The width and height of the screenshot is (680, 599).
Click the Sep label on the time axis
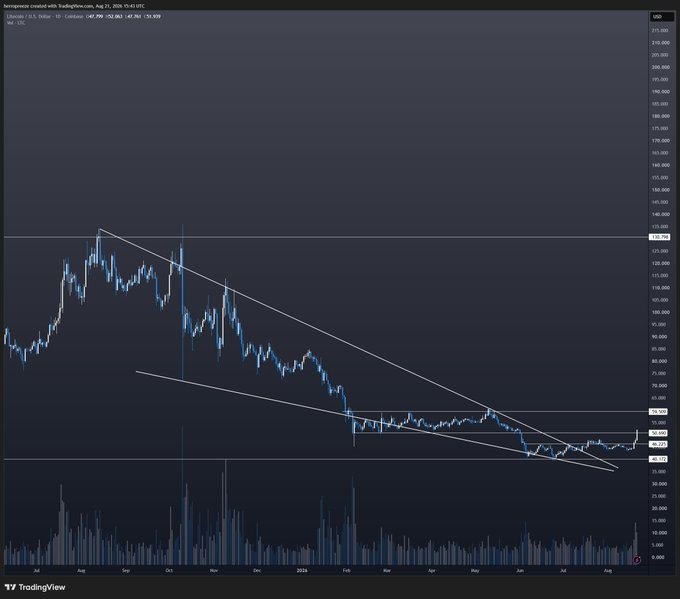pos(126,570)
